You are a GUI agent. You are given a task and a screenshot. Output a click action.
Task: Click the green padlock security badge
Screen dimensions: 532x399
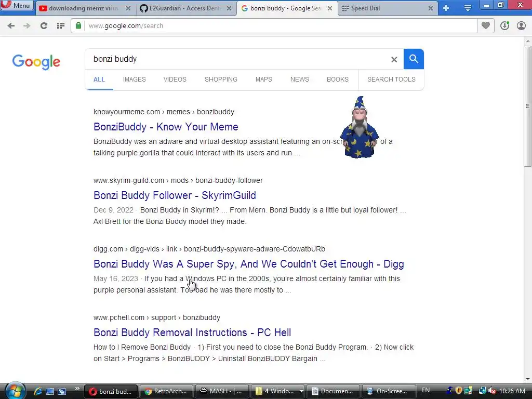tap(78, 25)
